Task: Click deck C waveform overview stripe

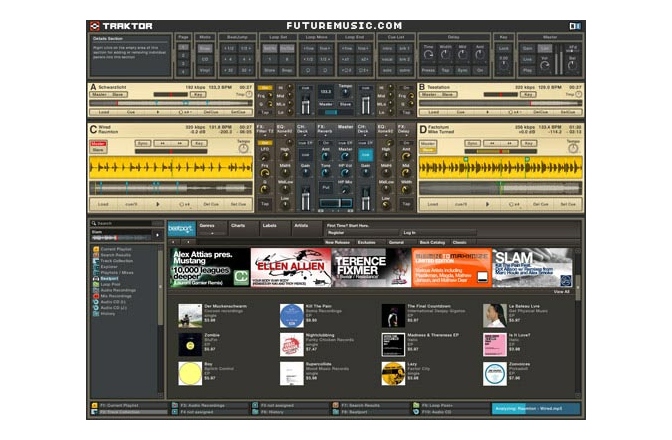Action: tap(171, 188)
